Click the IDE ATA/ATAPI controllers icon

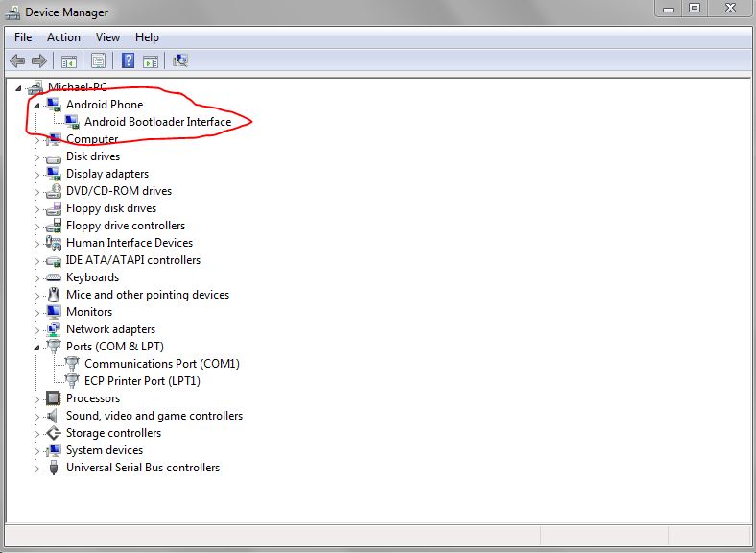53,260
